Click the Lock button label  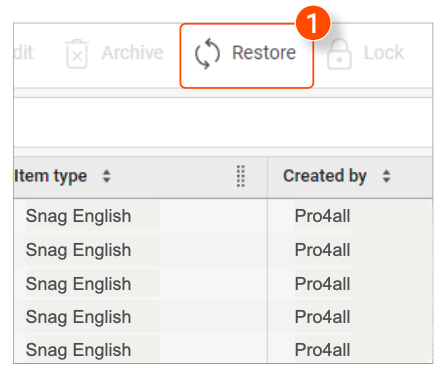(x=384, y=53)
